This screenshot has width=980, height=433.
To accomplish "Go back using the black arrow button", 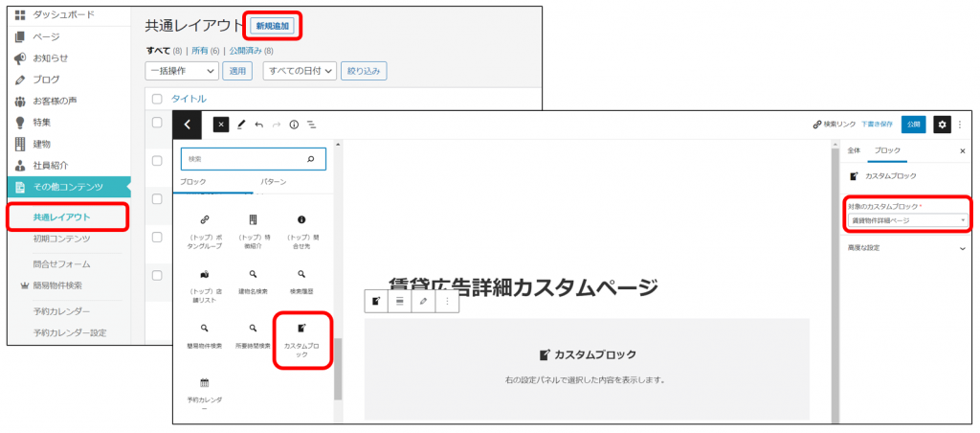I will 187,125.
